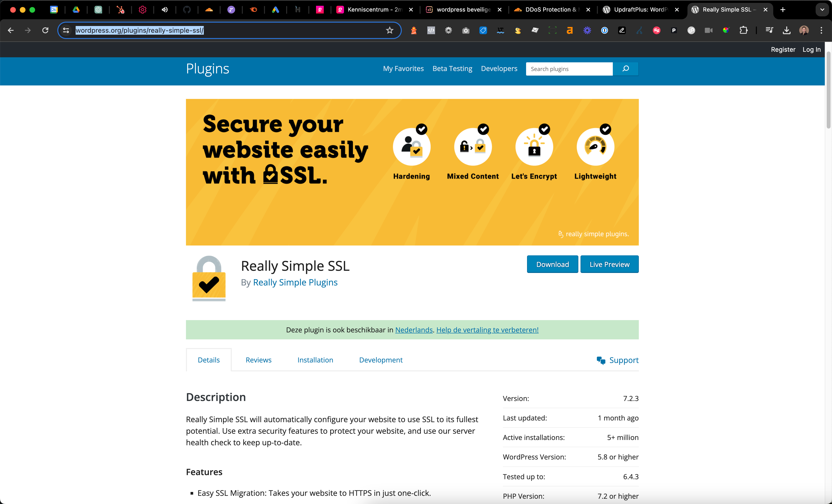Viewport: 832px width, 504px height.
Task: Switch to the wordpress beveiligen tab
Action: click(464, 9)
